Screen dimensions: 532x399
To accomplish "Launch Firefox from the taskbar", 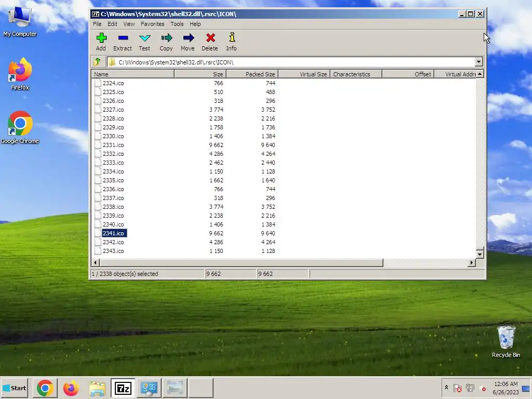I will coord(71,388).
